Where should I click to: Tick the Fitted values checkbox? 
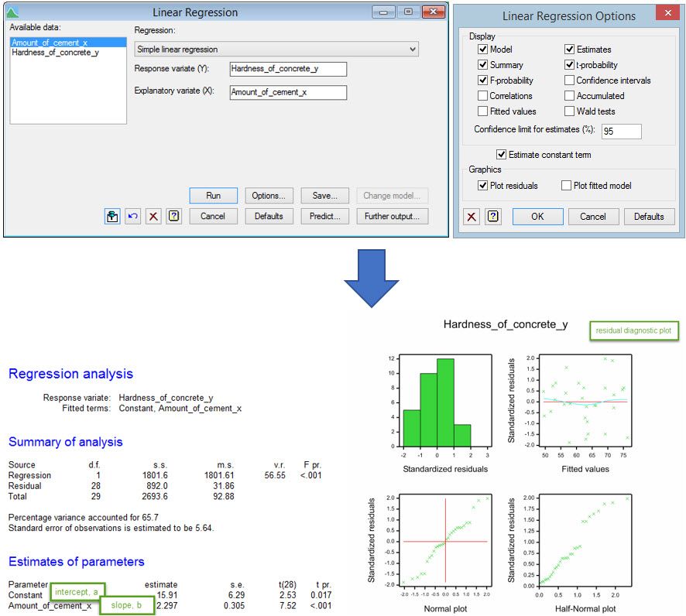[x=482, y=111]
